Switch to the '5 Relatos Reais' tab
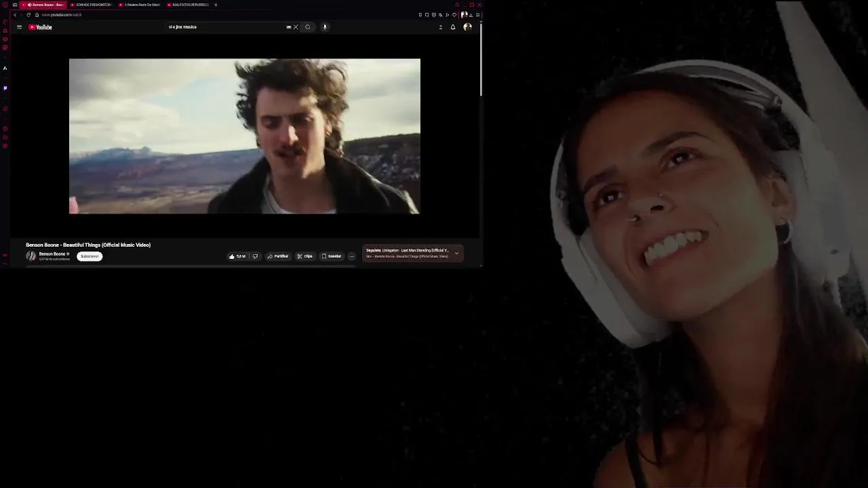 coord(139,5)
